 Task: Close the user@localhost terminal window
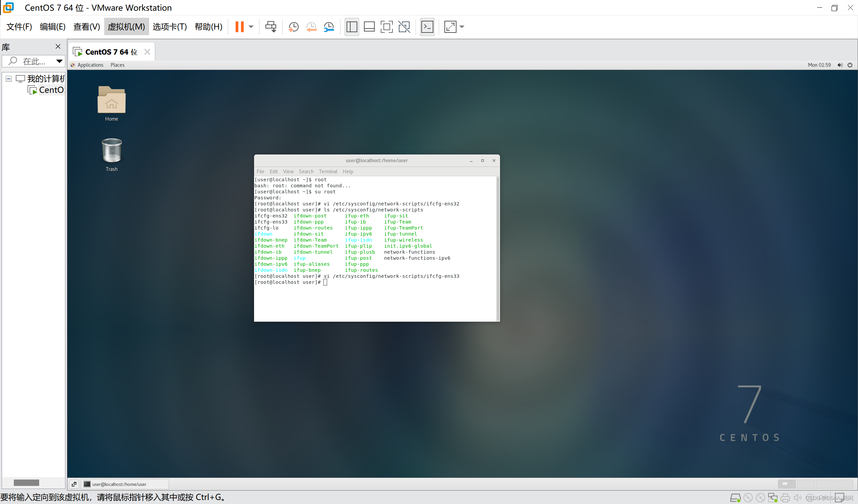pyautogui.click(x=494, y=161)
